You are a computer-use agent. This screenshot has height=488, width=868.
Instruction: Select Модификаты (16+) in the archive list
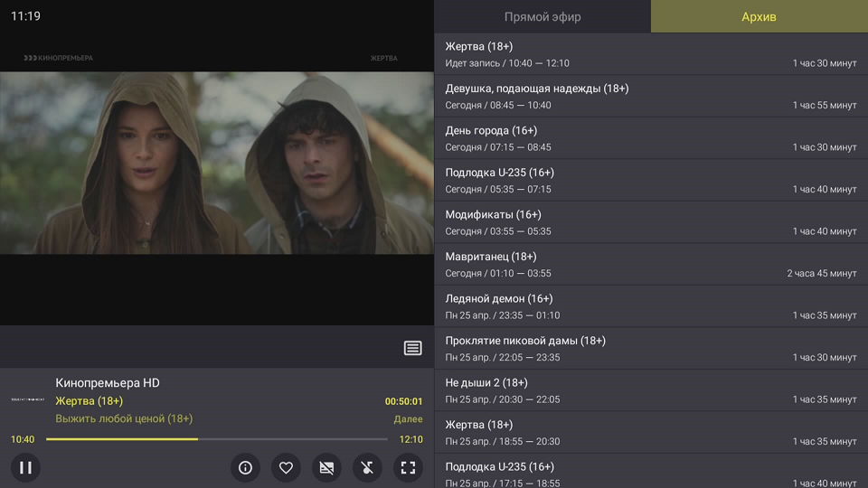click(650, 222)
